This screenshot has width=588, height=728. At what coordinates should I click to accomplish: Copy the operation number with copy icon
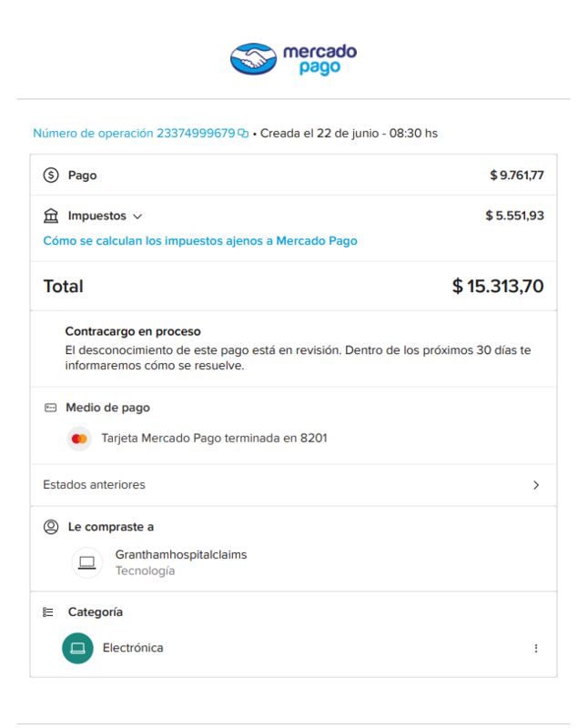pos(243,133)
